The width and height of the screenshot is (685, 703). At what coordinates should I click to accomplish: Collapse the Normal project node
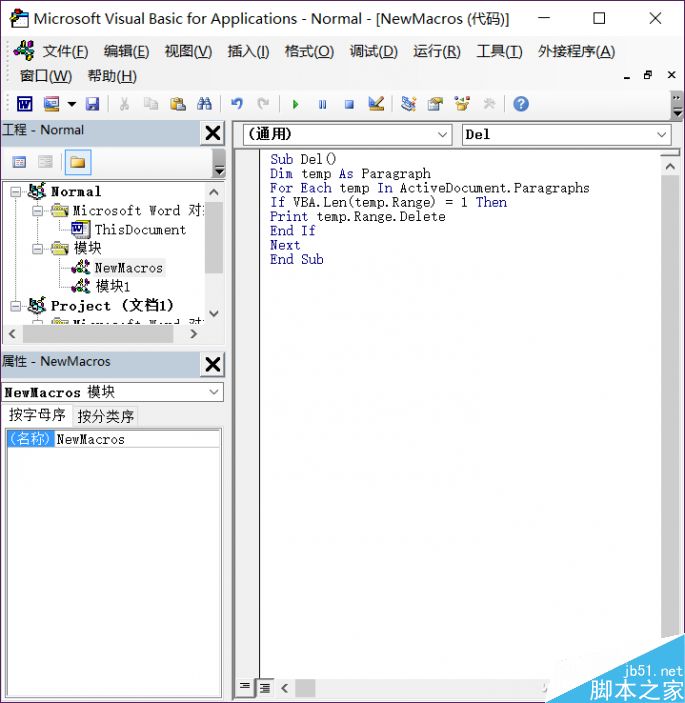(16, 192)
